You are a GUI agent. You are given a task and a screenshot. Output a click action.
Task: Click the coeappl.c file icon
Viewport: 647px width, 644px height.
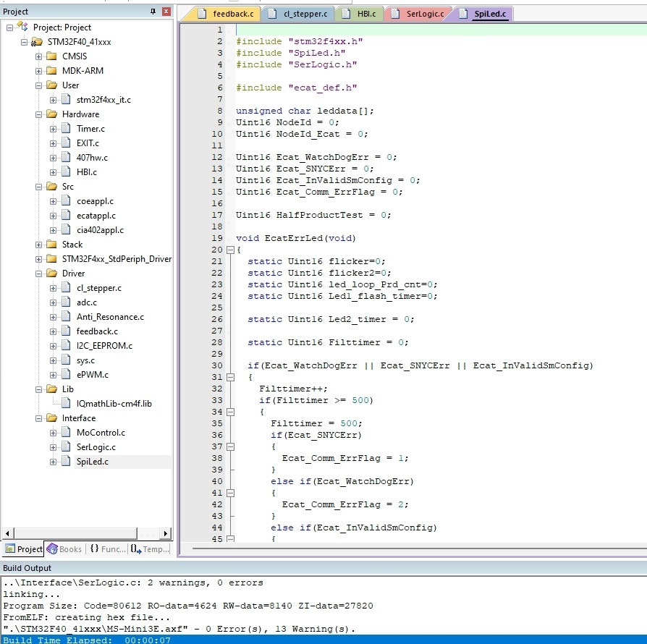pyautogui.click(x=66, y=201)
